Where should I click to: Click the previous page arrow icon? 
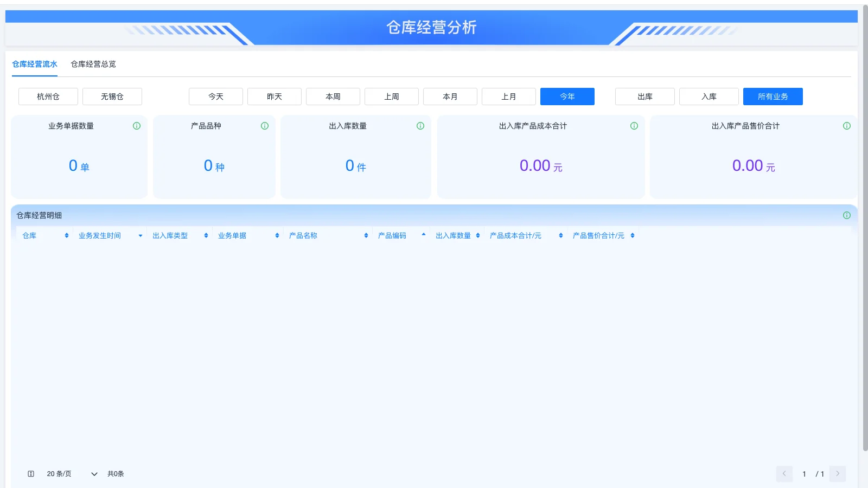(784, 473)
